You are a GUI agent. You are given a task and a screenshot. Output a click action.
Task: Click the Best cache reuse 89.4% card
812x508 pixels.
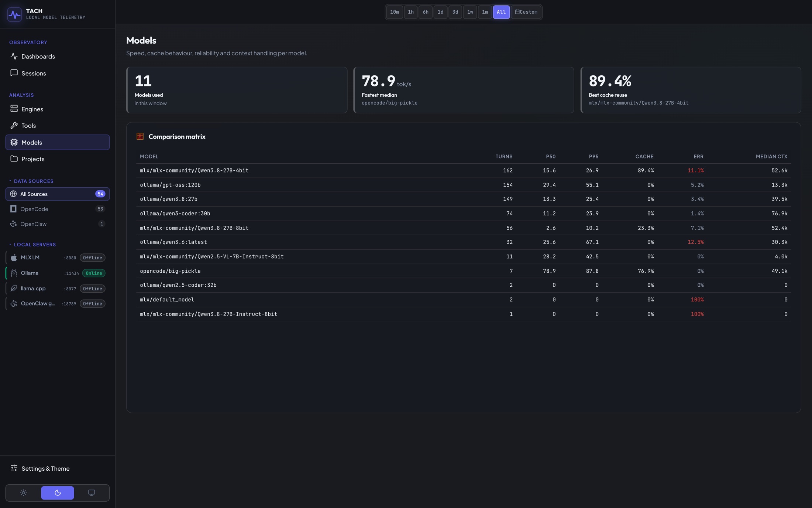pyautogui.click(x=691, y=90)
